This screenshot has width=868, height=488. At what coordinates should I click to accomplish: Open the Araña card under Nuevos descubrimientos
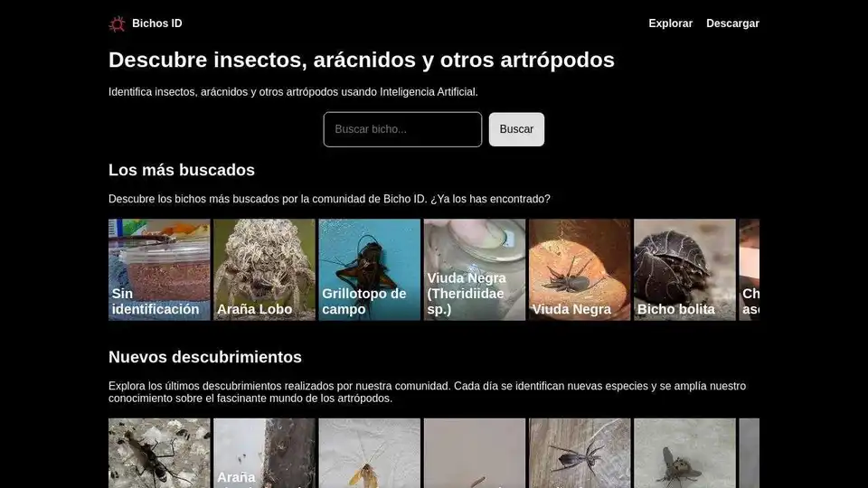(x=264, y=453)
